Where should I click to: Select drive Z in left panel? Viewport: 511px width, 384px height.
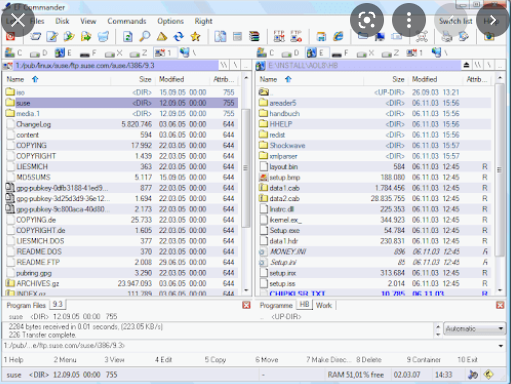point(138,53)
